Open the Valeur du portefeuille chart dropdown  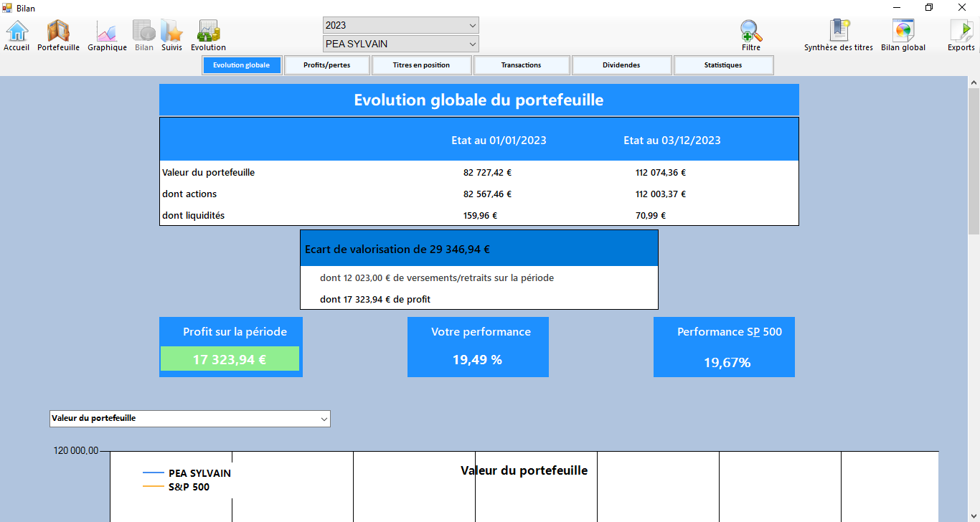click(189, 418)
